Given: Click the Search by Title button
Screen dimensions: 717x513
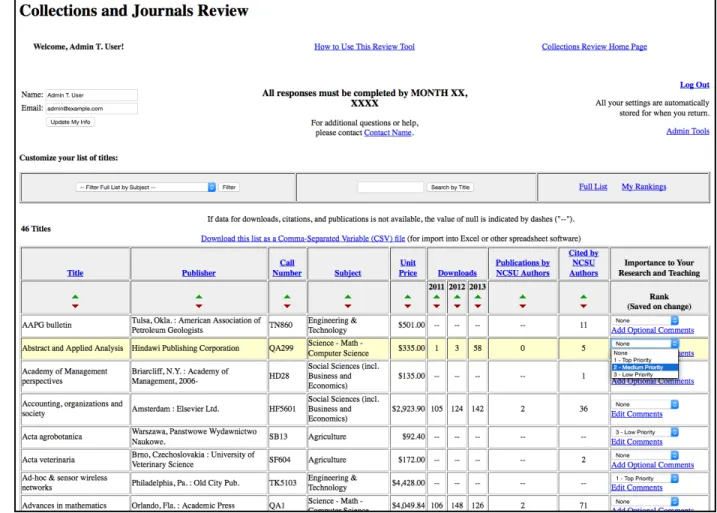Looking at the screenshot, I should [450, 187].
